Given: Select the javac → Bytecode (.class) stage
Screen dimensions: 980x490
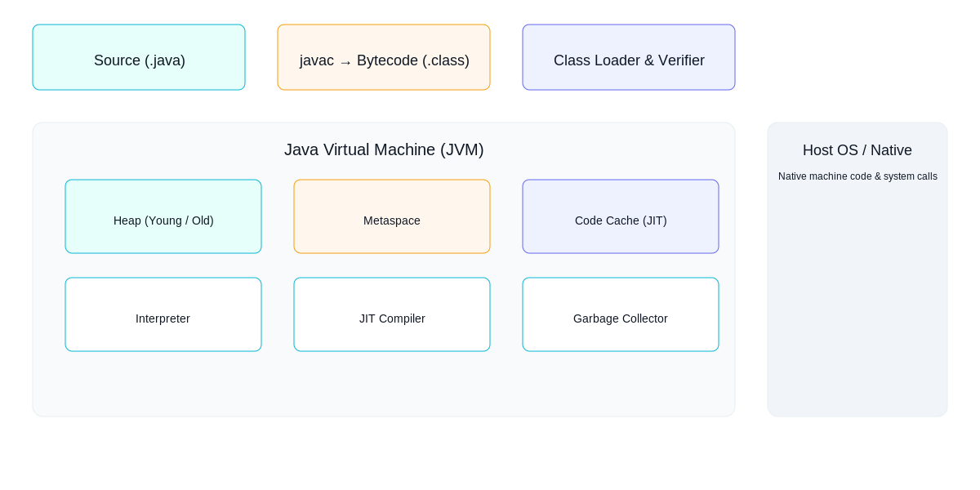Looking at the screenshot, I should pyautogui.click(x=384, y=57).
